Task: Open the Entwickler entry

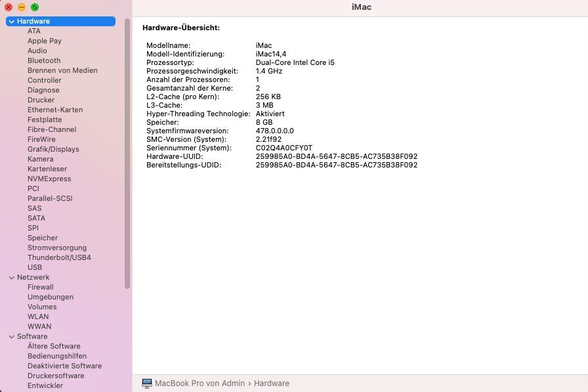Action: [x=45, y=385]
